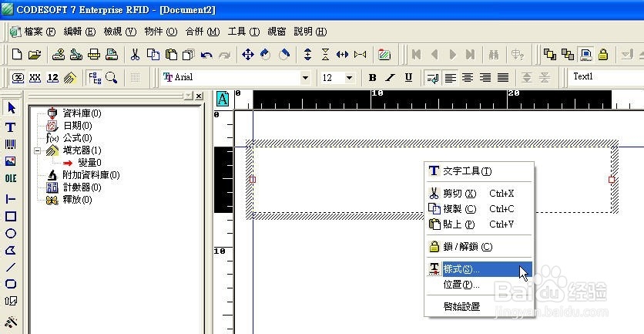The image size is (644, 334).
Task: Select the OLE object tool
Action: tap(11, 178)
